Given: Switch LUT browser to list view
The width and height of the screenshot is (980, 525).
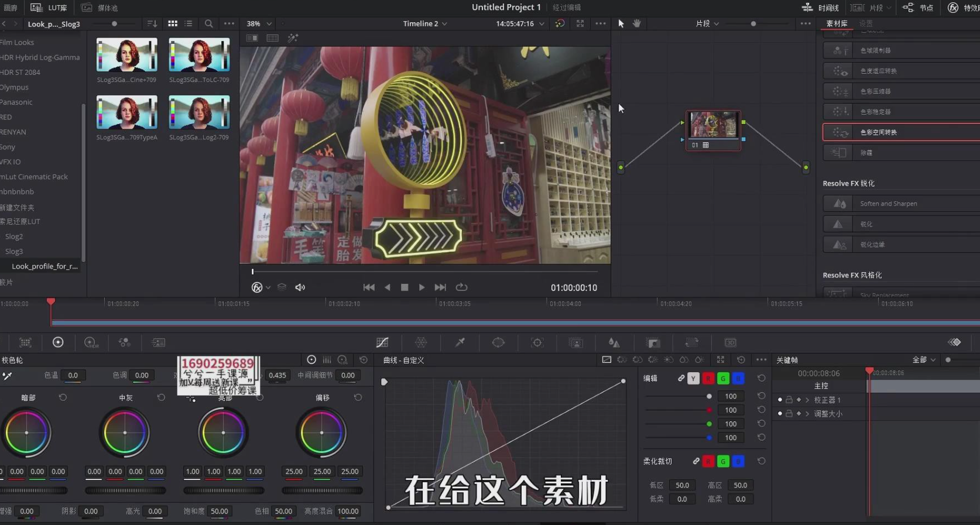Looking at the screenshot, I should click(189, 23).
